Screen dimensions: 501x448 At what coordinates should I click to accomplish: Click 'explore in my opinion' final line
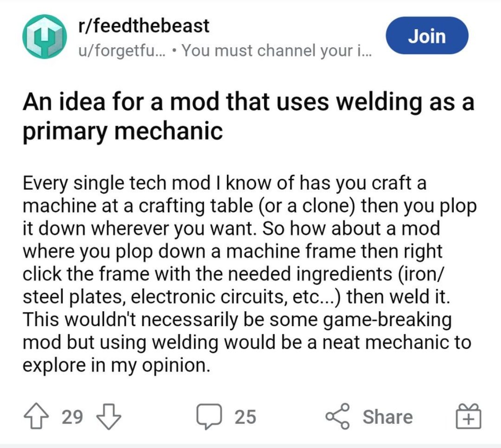116,365
